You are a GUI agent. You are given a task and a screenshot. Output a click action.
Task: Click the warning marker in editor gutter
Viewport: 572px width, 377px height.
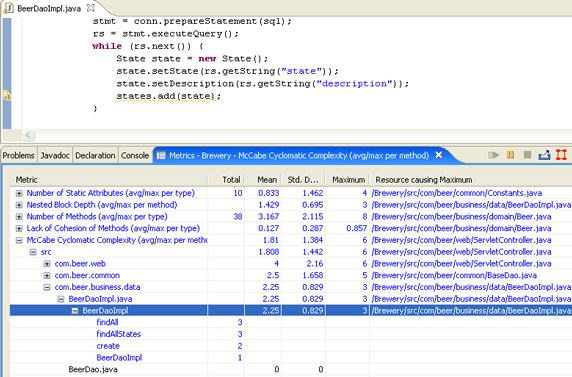[x=7, y=96]
